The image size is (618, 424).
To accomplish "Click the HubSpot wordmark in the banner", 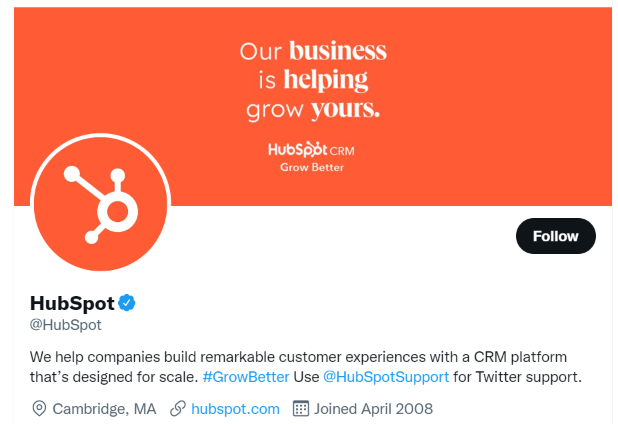I will pos(298,149).
